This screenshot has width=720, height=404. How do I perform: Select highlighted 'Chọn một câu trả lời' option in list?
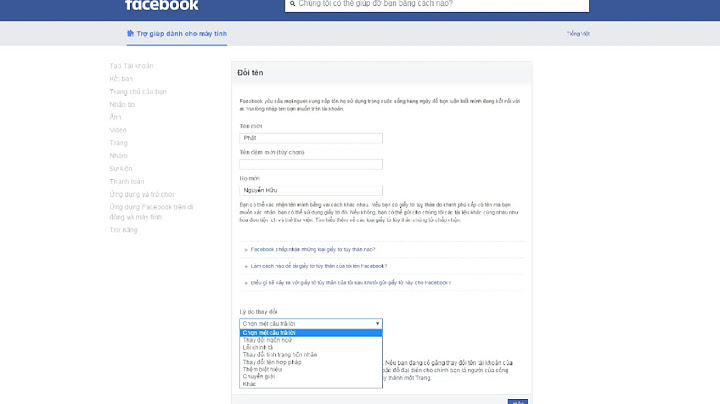pos(311,333)
